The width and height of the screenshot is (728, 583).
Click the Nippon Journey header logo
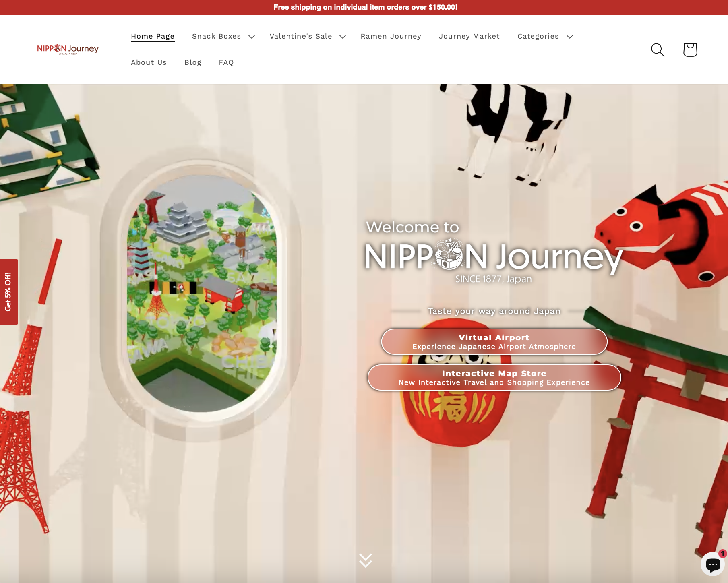coord(68,49)
